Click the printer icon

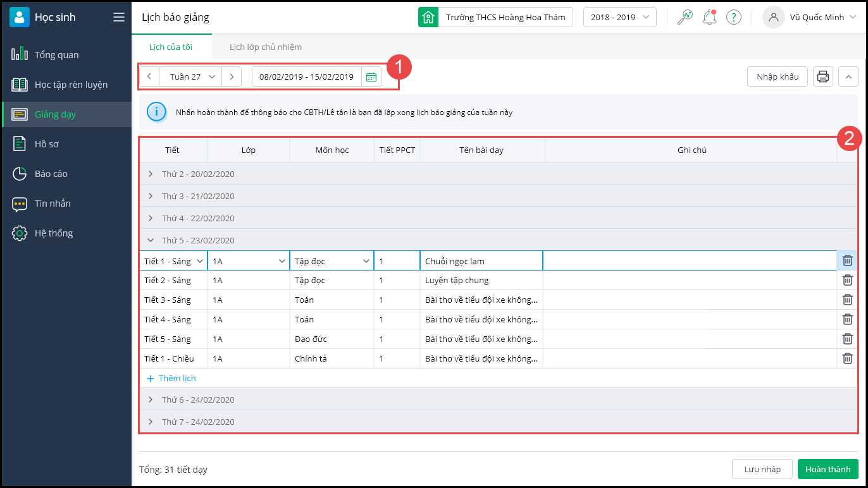point(822,76)
